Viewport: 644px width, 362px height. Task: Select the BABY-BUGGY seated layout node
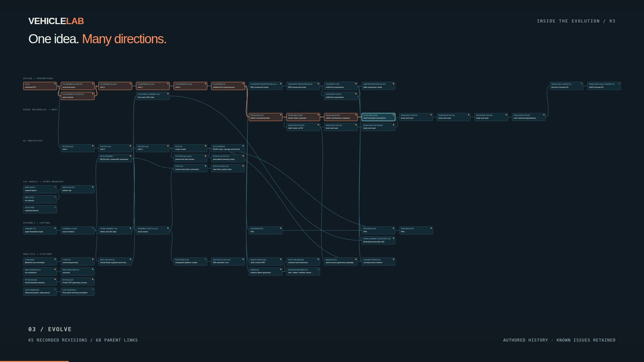click(x=40, y=189)
